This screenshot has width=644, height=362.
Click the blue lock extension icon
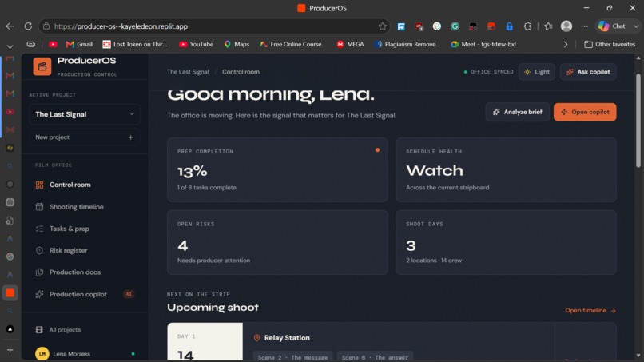[x=509, y=26]
